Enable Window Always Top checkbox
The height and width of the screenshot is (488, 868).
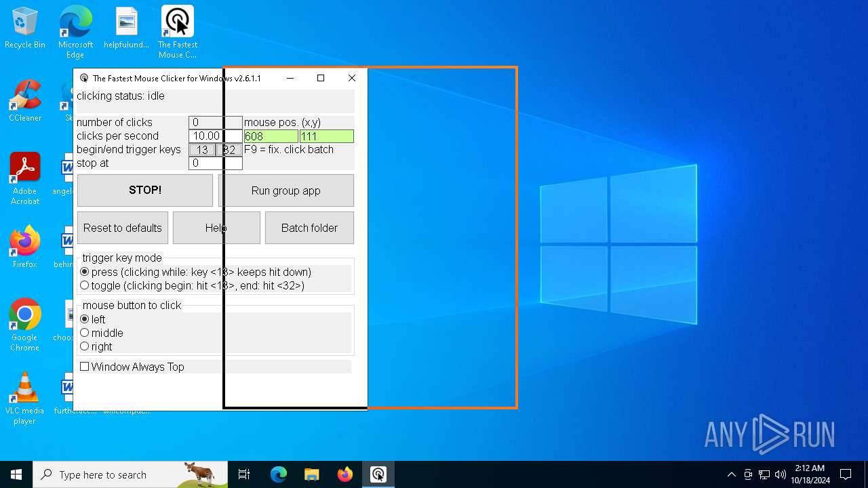tap(85, 367)
